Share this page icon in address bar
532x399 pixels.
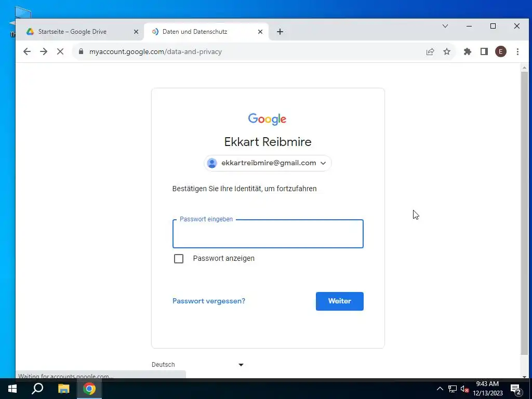pos(430,51)
